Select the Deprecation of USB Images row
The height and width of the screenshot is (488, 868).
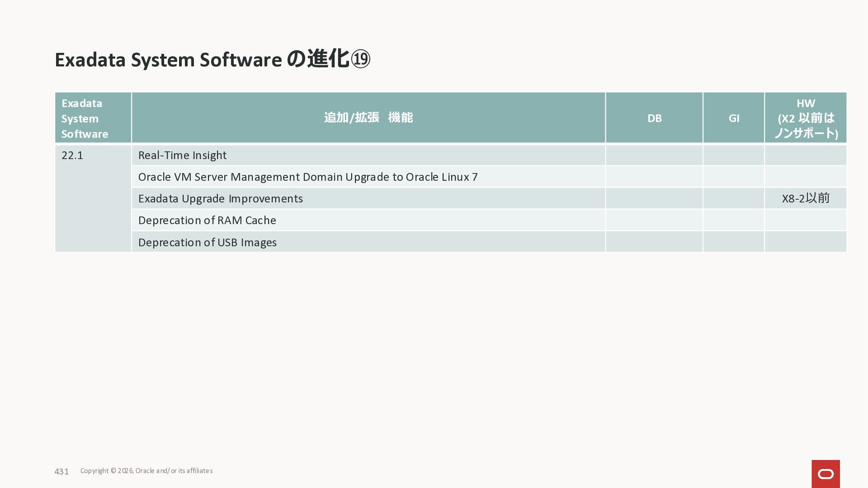coord(207,243)
